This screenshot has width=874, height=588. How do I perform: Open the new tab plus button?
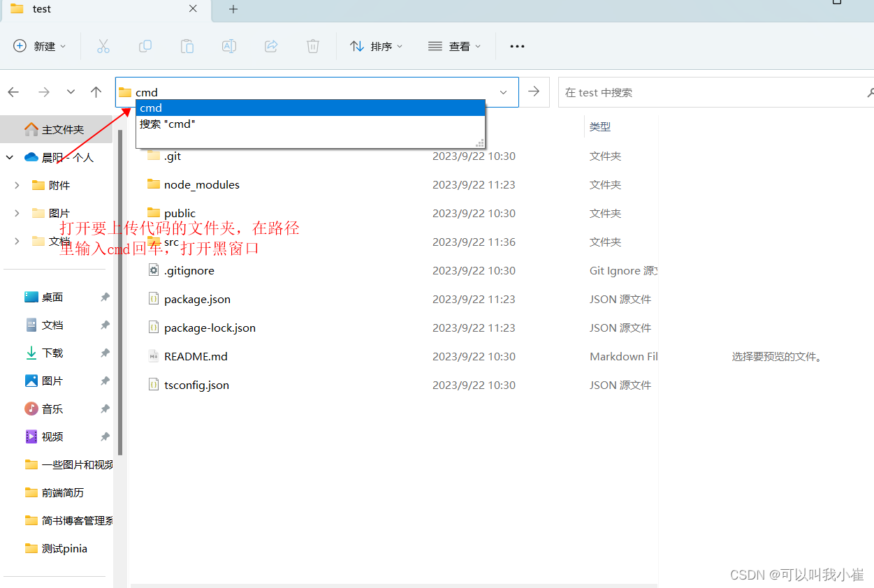pos(233,9)
